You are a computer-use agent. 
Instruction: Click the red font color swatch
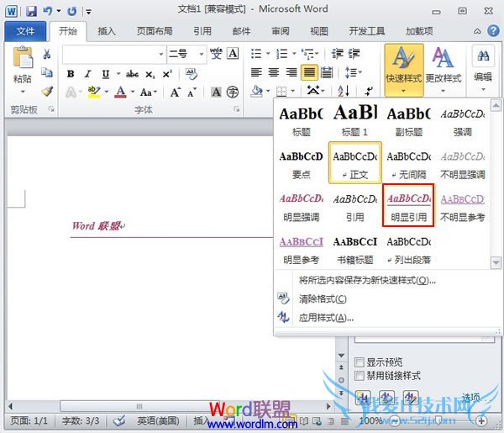tap(120, 92)
